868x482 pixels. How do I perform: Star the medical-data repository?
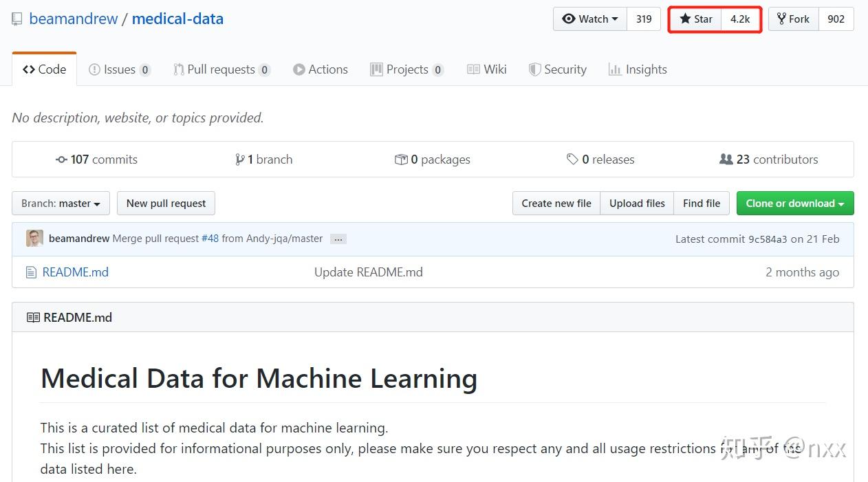click(x=695, y=19)
